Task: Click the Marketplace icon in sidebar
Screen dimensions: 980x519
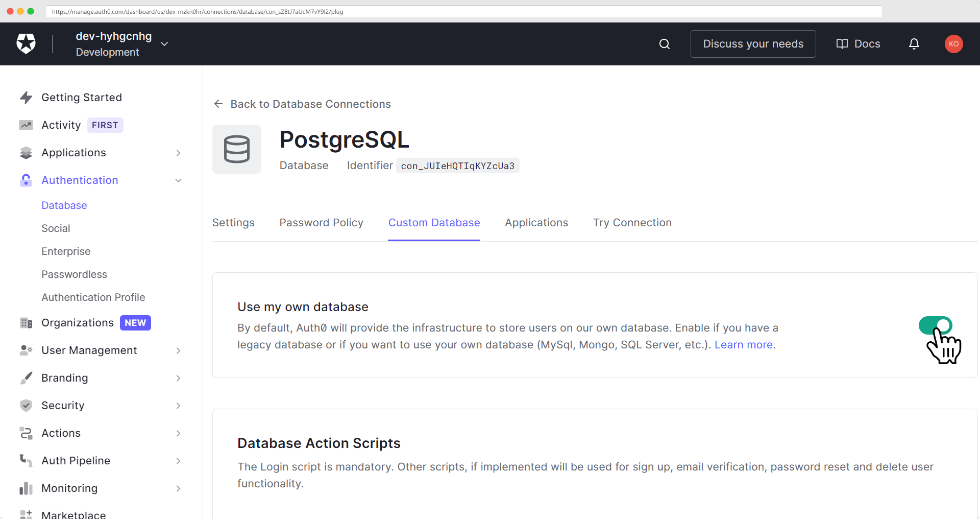Action: [x=26, y=514]
